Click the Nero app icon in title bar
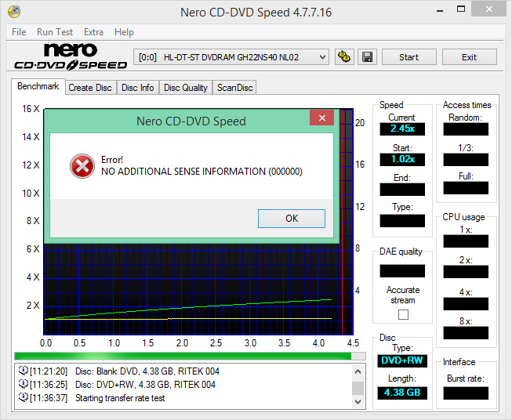The width and height of the screenshot is (512, 420). coord(13,12)
